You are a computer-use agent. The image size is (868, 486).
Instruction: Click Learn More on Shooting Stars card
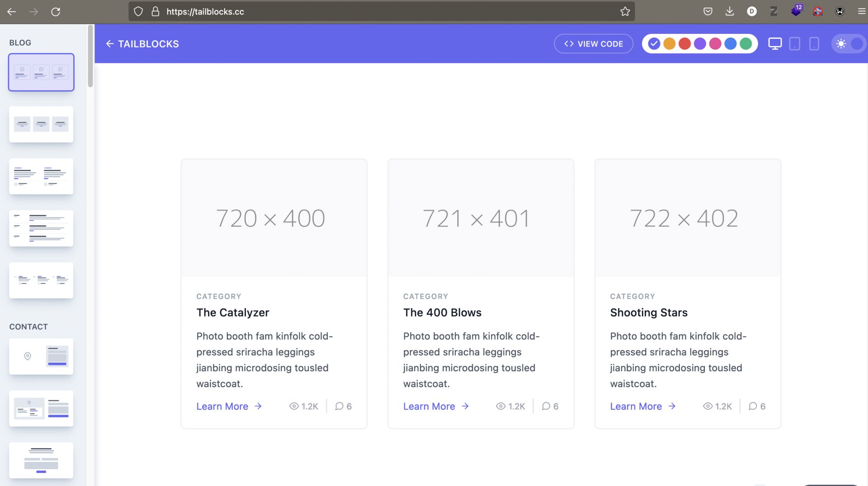click(x=643, y=406)
